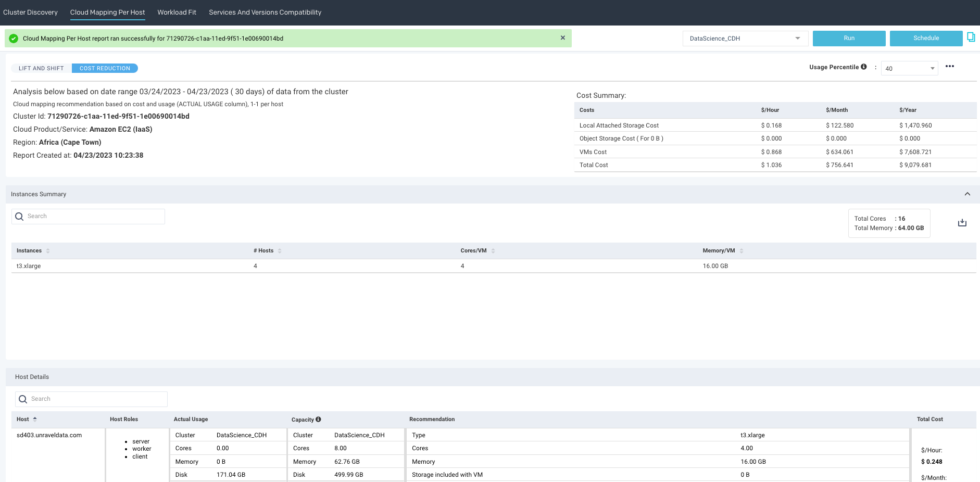
Task: Click the Capacity column info icon
Action: [318, 419]
